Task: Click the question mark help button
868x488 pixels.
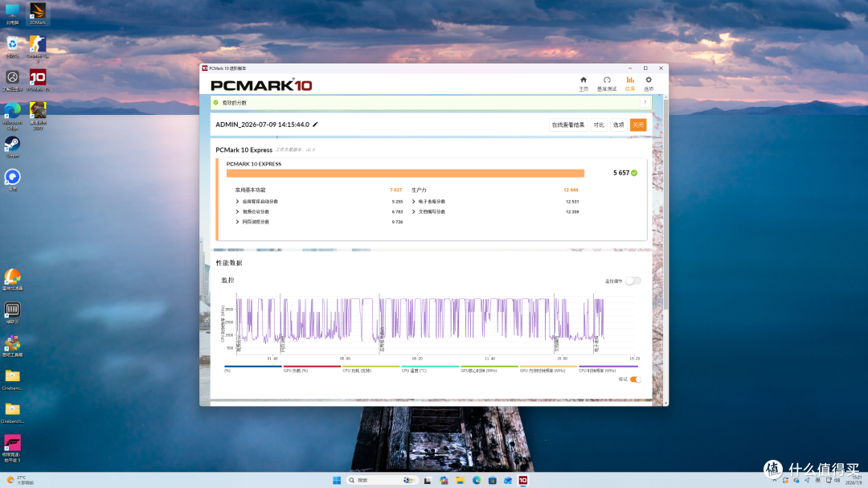Action: pyautogui.click(x=645, y=102)
